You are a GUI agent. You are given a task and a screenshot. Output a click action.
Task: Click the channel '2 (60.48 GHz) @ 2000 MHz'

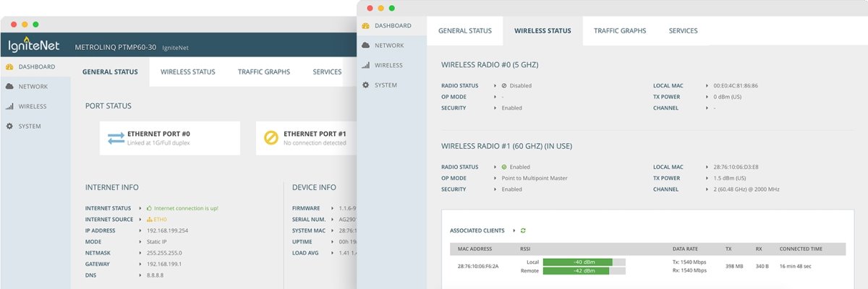point(746,190)
